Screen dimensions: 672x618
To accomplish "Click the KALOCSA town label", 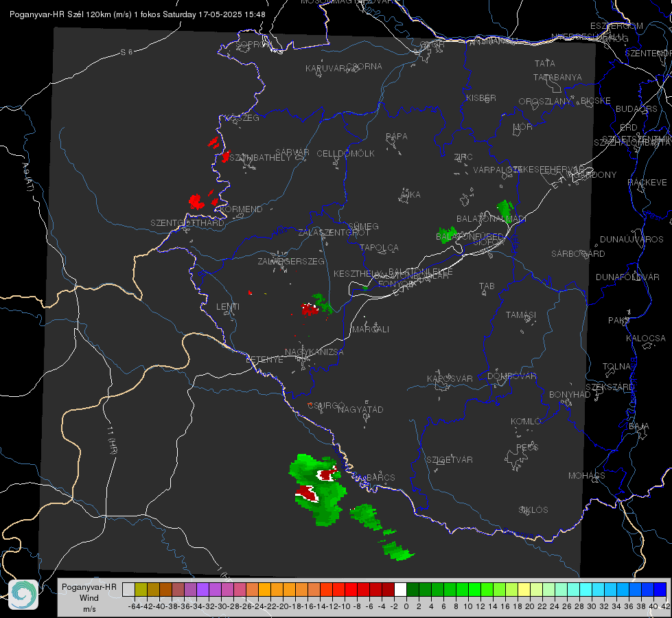I will (646, 339).
